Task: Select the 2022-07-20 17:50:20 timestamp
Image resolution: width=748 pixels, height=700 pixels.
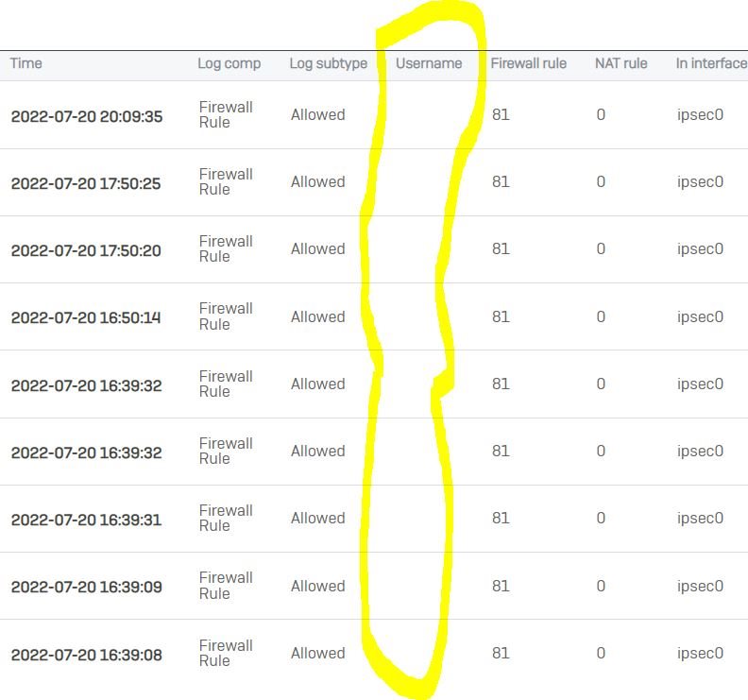Action: coord(86,250)
